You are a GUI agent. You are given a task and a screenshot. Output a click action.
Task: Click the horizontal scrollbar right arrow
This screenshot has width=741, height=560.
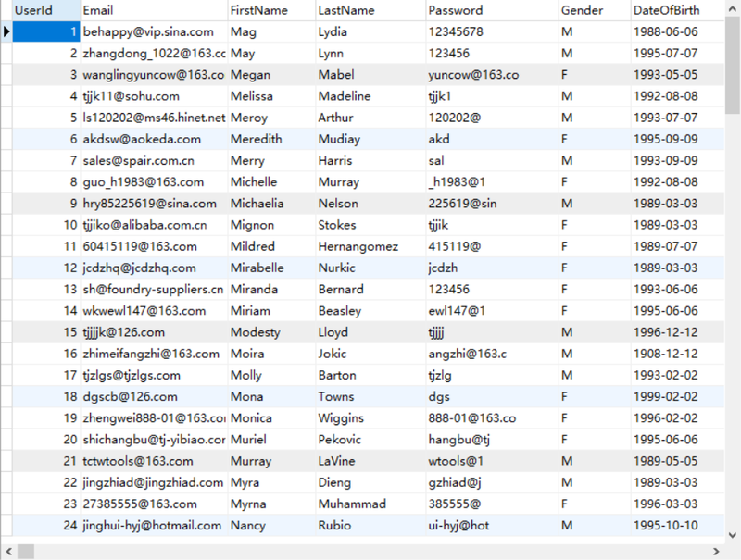pyautogui.click(x=716, y=551)
